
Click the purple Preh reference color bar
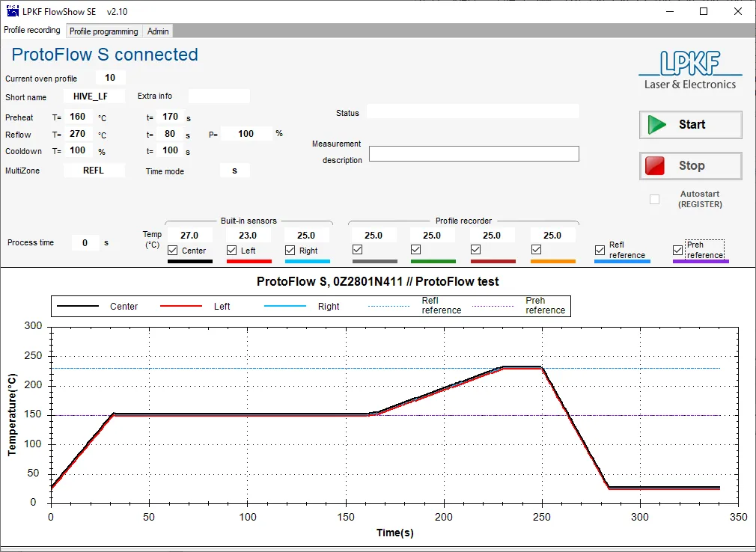click(x=701, y=262)
